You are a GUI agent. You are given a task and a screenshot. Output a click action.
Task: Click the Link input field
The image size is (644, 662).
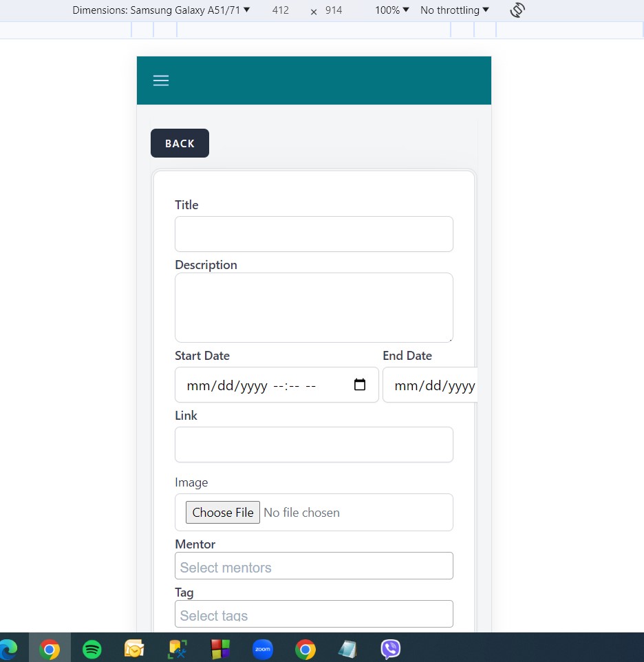click(x=314, y=445)
